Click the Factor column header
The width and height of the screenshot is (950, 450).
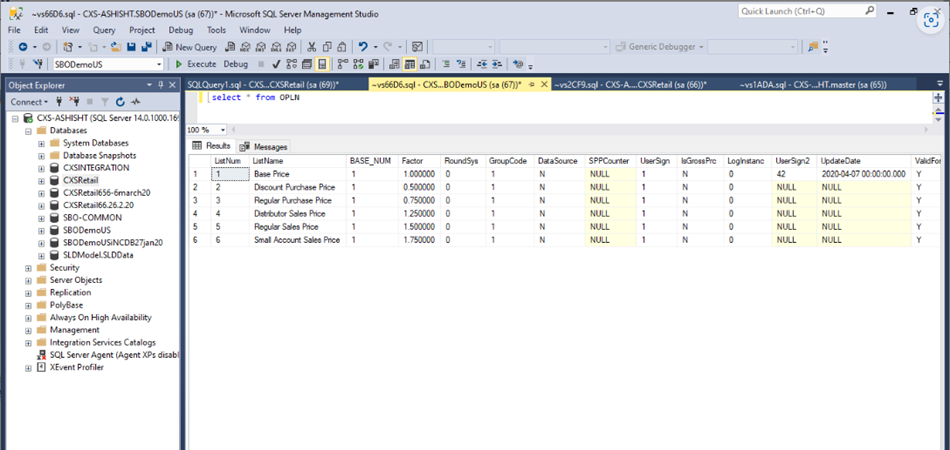[419, 161]
